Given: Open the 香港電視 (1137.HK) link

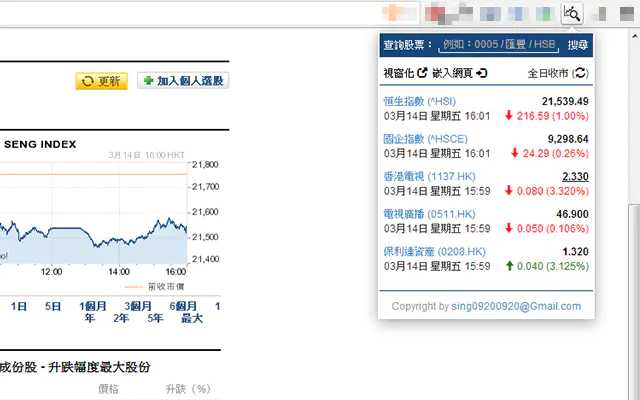Looking at the screenshot, I should pyautogui.click(x=429, y=176).
